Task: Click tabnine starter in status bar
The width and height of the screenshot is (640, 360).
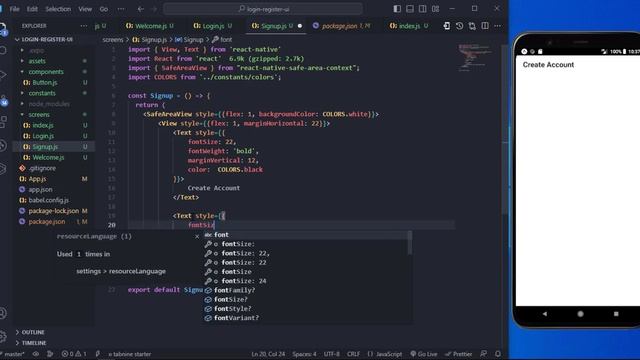Action: pyautogui.click(x=130, y=354)
